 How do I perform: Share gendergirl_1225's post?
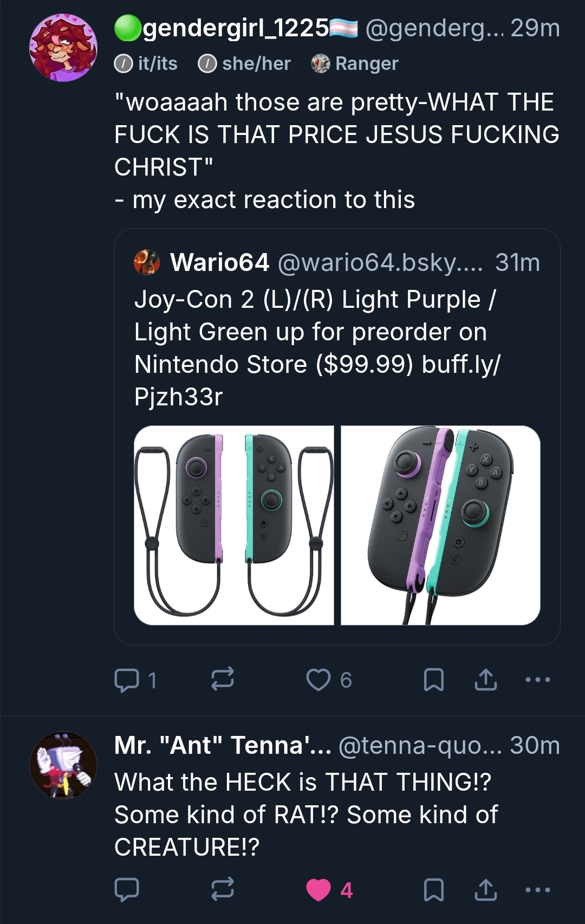coord(486,680)
